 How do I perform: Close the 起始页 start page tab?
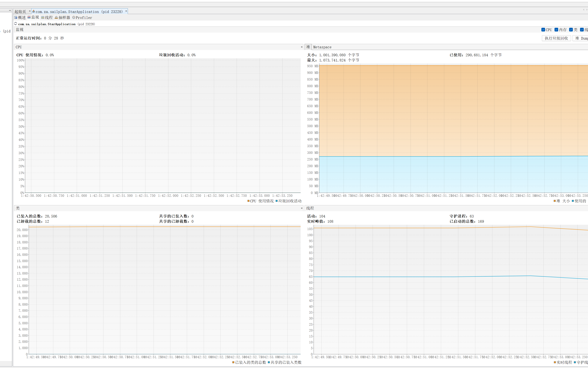(30, 11)
